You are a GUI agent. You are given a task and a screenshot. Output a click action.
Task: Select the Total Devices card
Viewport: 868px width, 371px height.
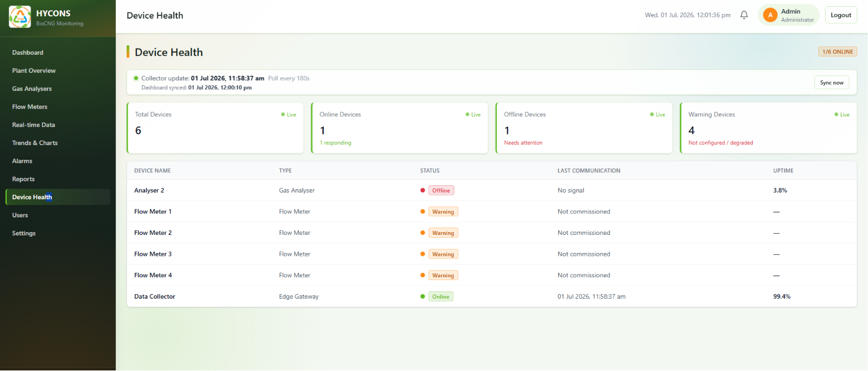coord(215,128)
